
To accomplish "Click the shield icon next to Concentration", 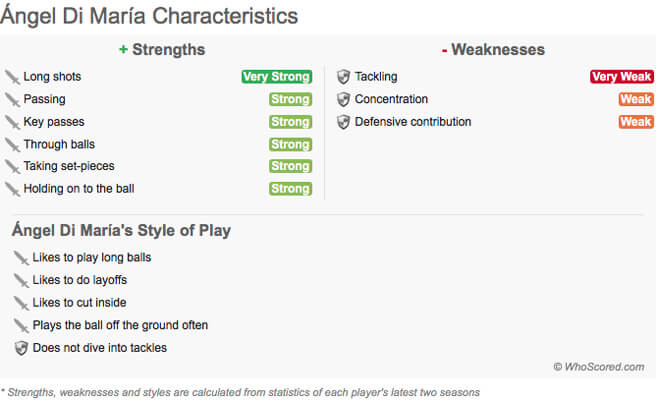I will coord(343,100).
